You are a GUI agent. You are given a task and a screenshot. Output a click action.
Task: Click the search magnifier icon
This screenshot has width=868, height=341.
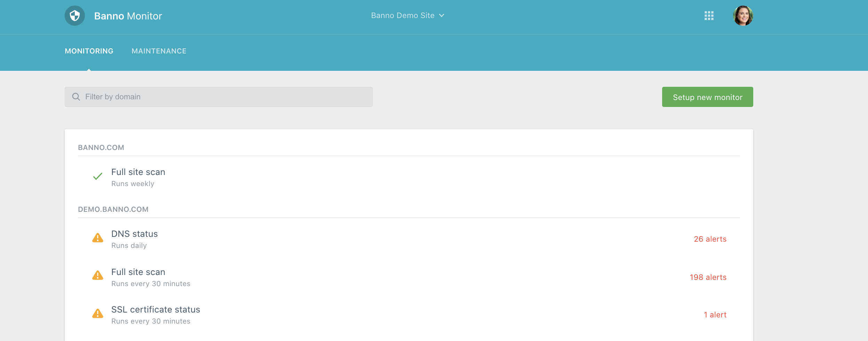tap(76, 97)
